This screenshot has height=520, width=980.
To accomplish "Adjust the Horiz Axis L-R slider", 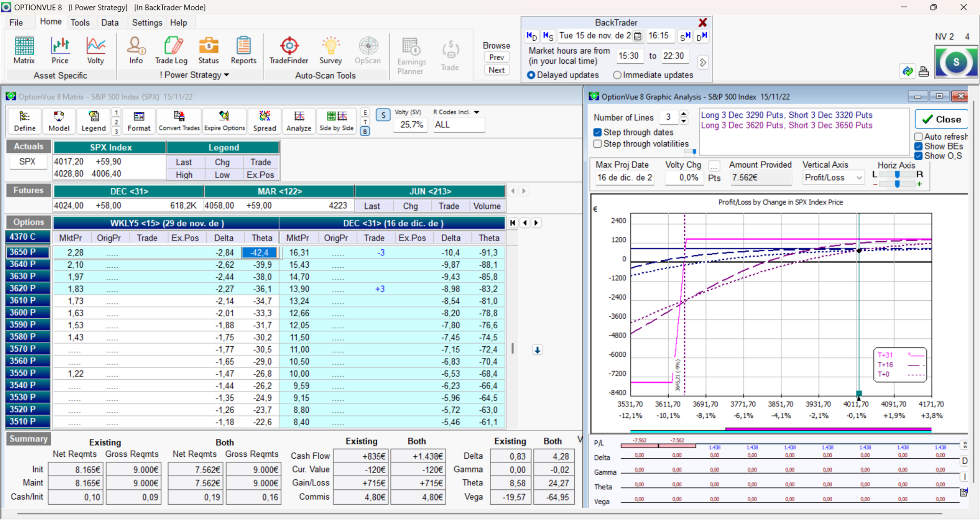I will tap(897, 174).
